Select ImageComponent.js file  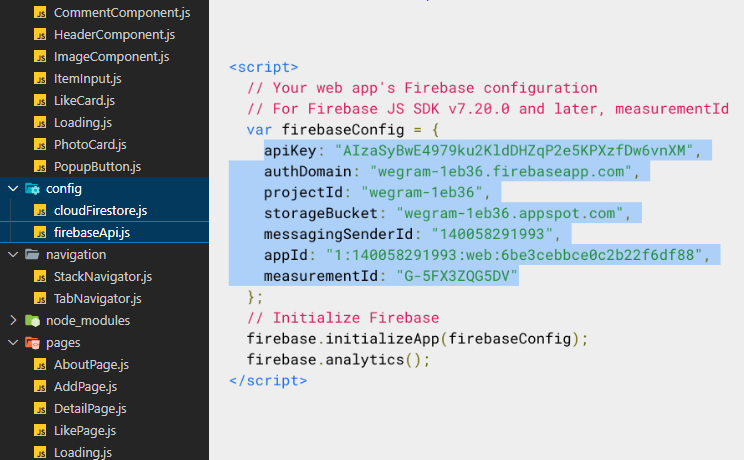[112, 56]
